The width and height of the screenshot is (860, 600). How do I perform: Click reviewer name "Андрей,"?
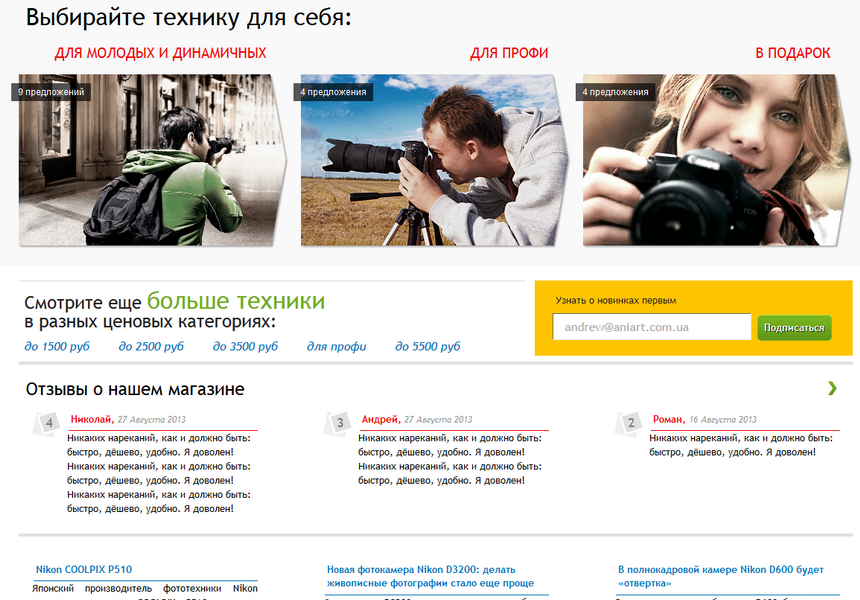[381, 420]
